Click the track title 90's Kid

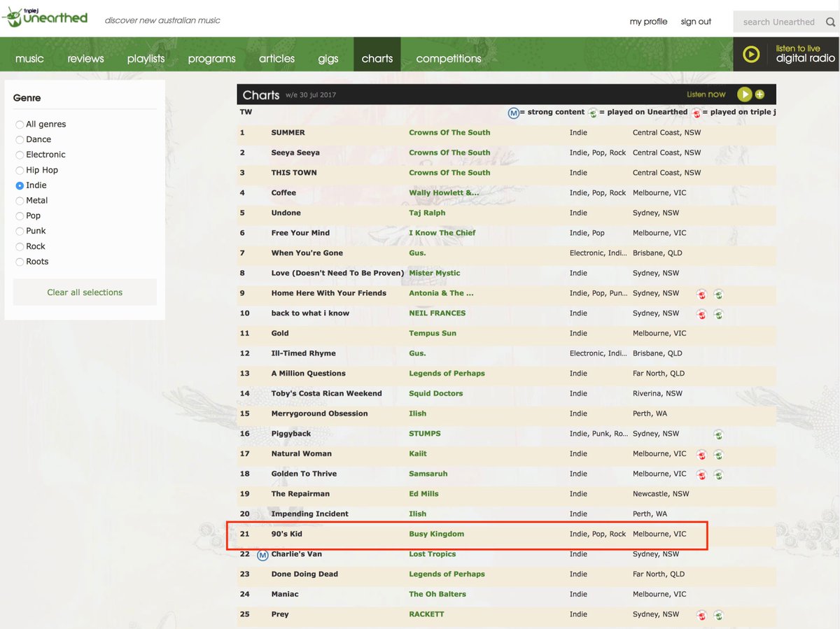coord(286,534)
